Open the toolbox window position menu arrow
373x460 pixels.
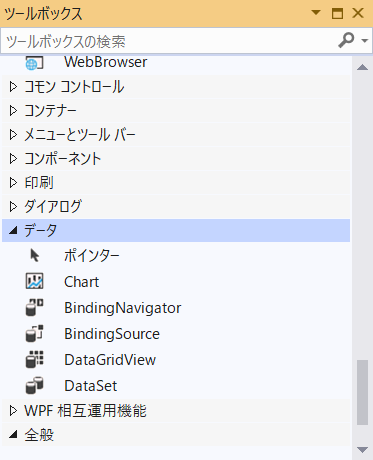point(316,13)
